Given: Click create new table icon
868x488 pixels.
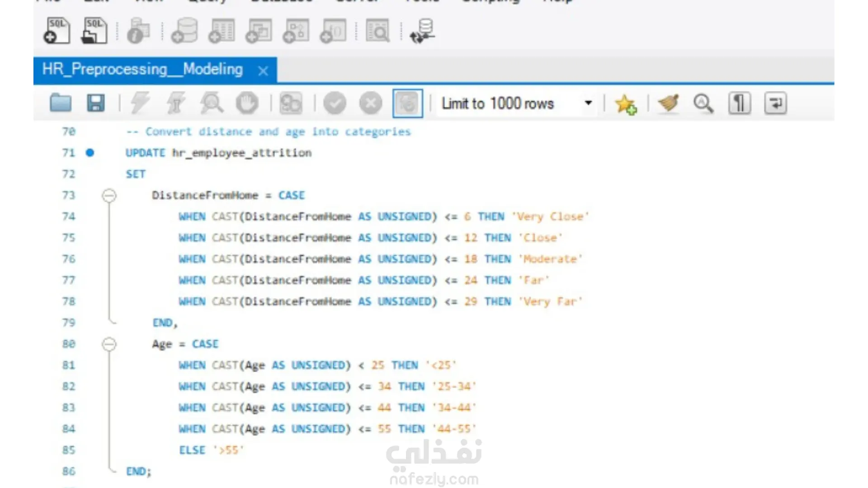Looking at the screenshot, I should tap(222, 31).
